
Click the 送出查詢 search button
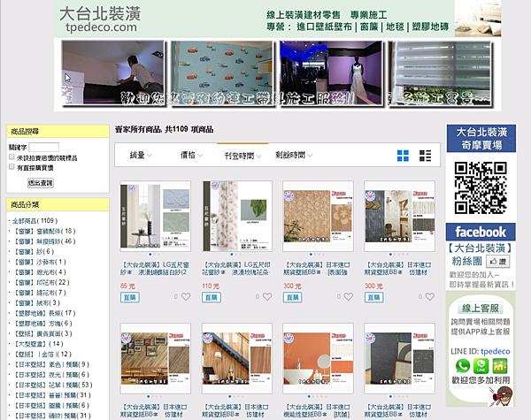click(41, 183)
